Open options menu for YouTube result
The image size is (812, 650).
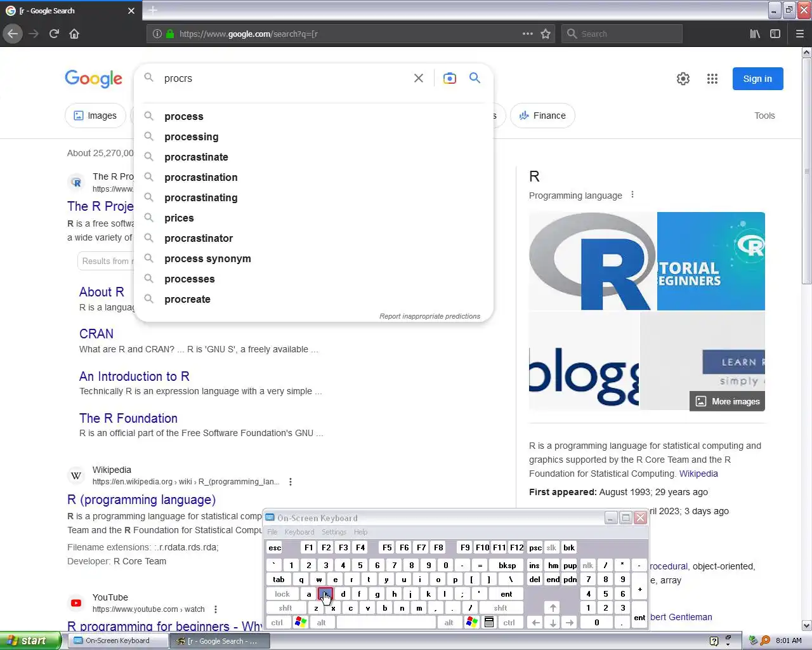[216, 609]
